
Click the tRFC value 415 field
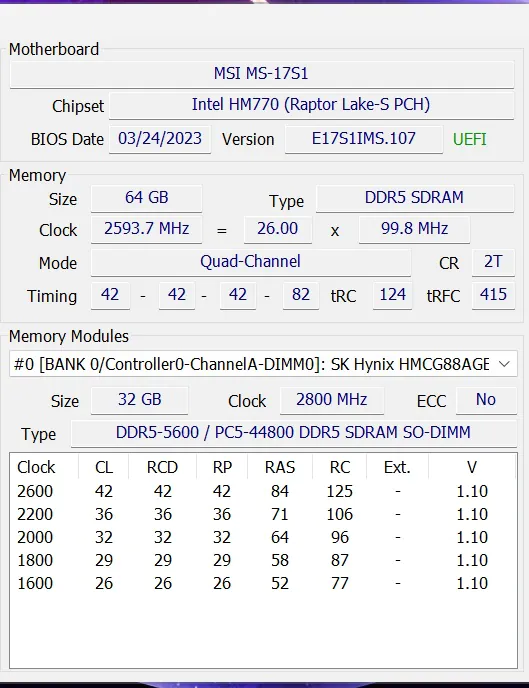click(493, 295)
